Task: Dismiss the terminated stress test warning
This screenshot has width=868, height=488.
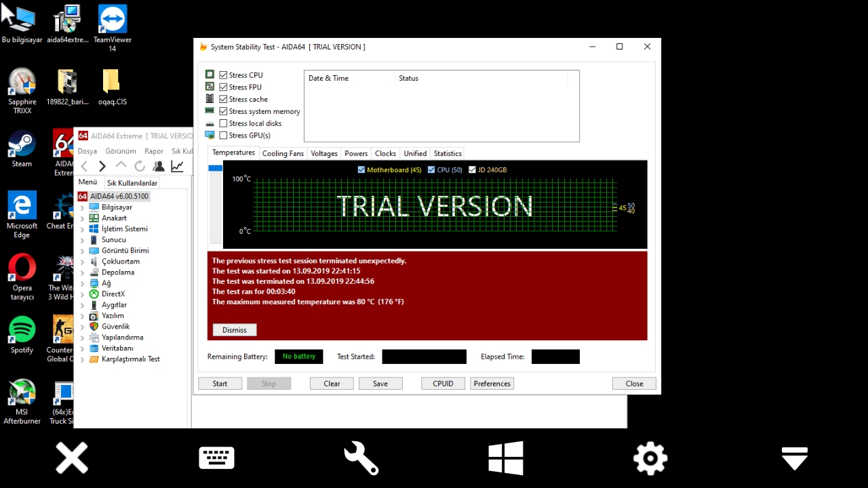Action: [x=235, y=330]
